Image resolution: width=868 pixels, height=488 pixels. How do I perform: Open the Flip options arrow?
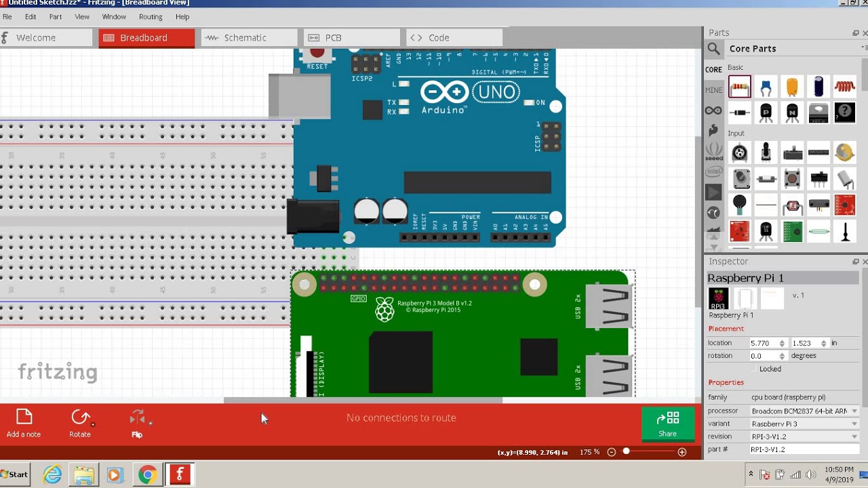(150, 422)
